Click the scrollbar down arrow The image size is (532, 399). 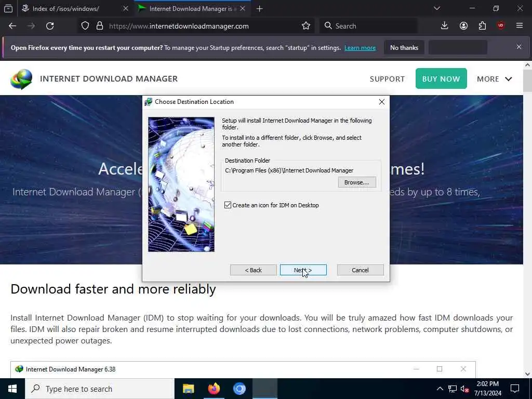click(x=527, y=374)
